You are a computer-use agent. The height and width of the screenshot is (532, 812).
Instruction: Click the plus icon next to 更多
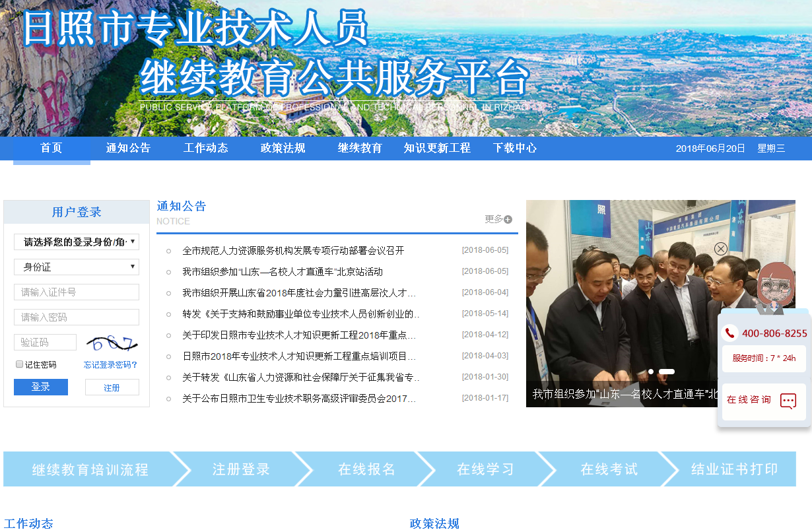(508, 220)
